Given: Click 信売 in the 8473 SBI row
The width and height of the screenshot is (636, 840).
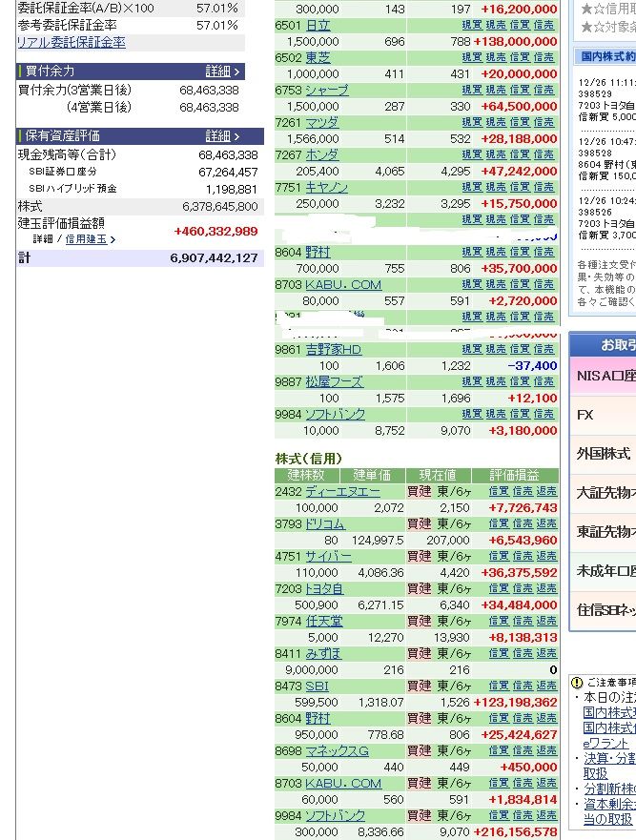Looking at the screenshot, I should click(523, 686).
